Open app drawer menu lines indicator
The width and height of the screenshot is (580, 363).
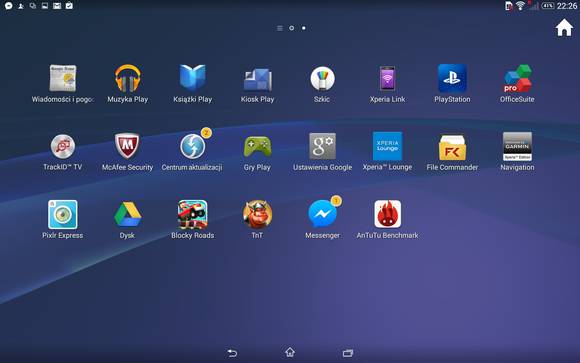[280, 28]
